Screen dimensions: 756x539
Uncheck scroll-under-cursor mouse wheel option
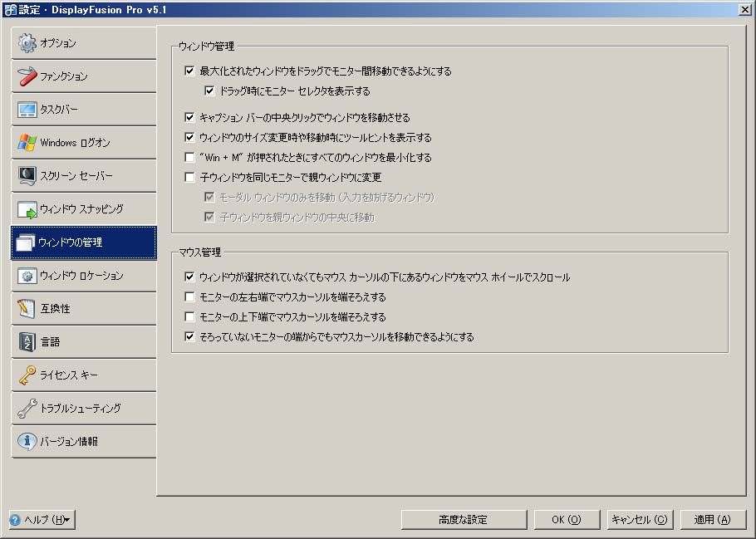[191, 278]
